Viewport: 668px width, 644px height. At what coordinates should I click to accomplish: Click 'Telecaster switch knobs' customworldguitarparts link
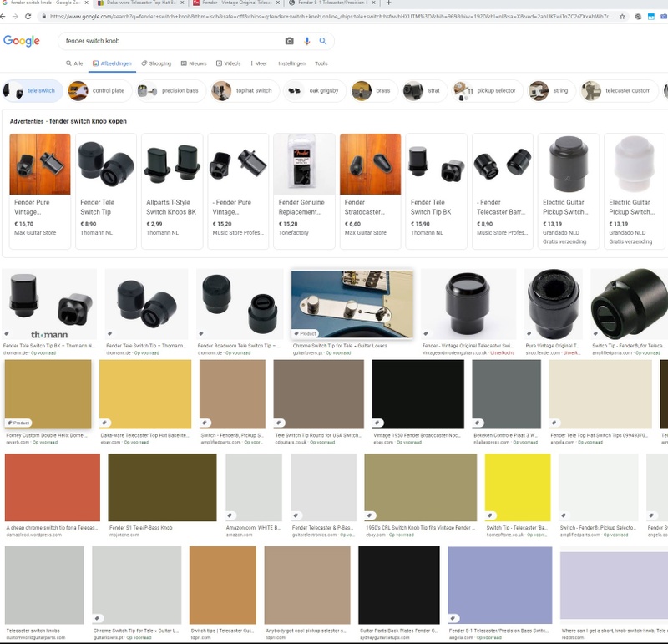(33, 631)
